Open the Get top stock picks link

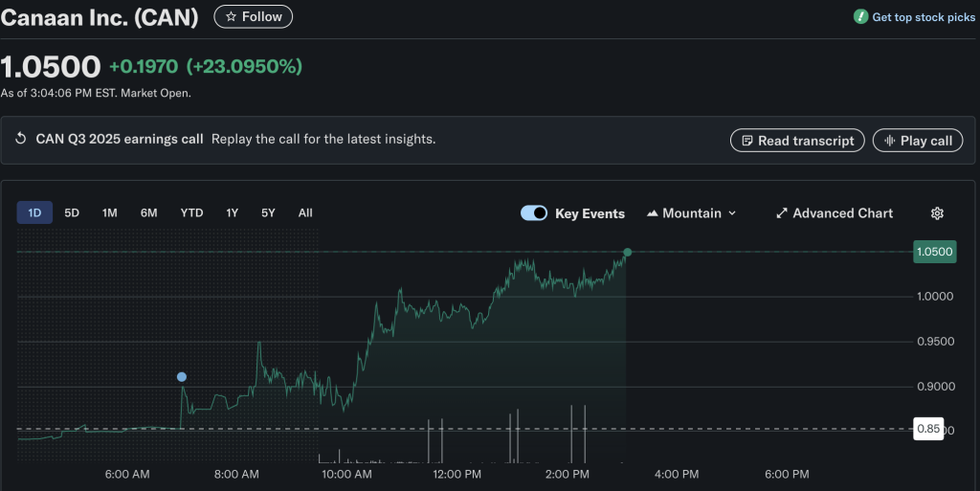point(923,17)
